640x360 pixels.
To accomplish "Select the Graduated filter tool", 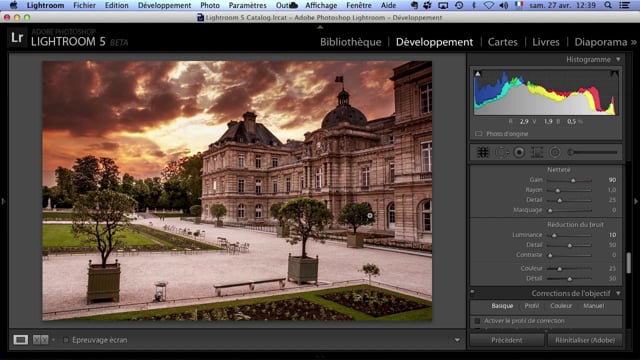I will [537, 152].
